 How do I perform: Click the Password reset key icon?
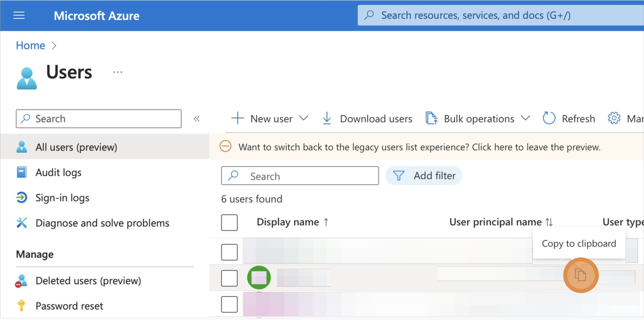22,306
